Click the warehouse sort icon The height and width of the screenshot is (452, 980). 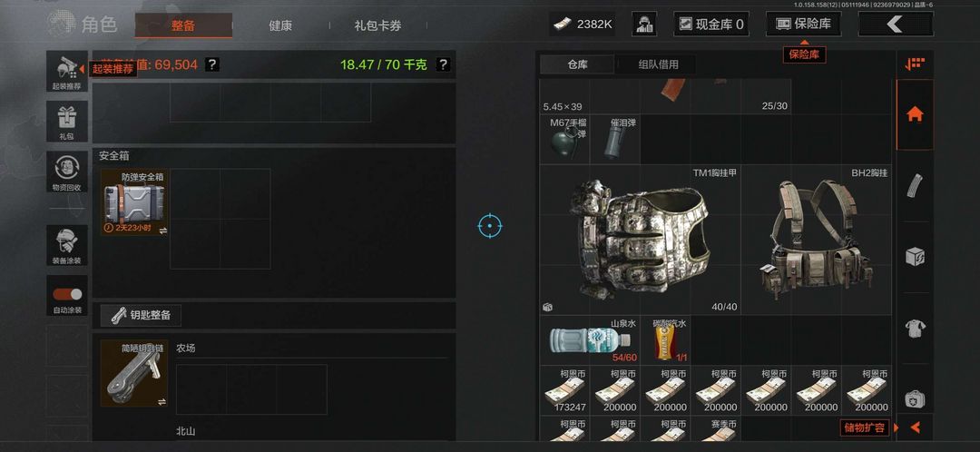(x=915, y=64)
